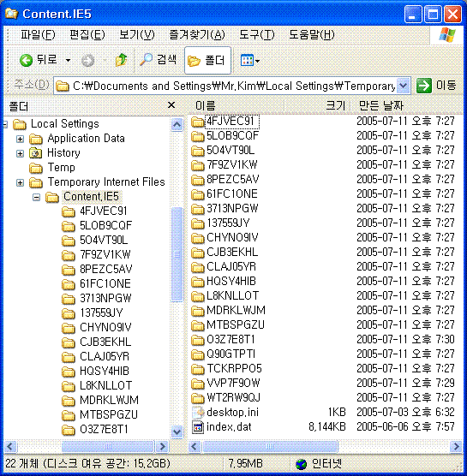
Task: Collapse the Local Settings node
Action: pyautogui.click(x=5, y=124)
